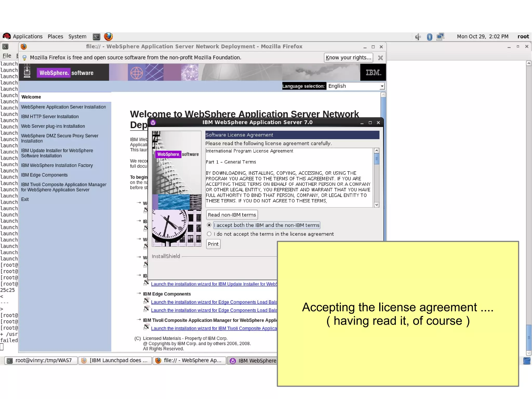Click Exit in the launchpad sidebar

(x=25, y=199)
